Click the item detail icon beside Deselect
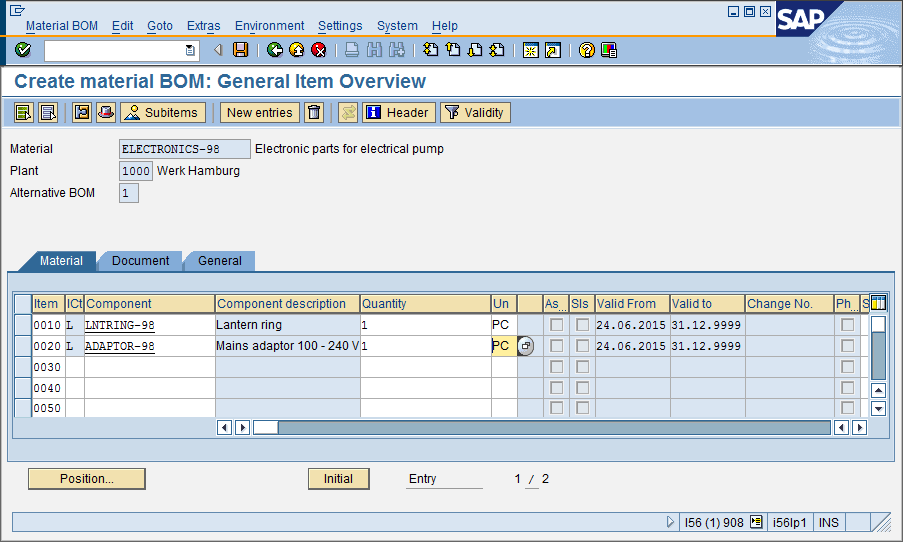The image size is (903, 542). point(82,112)
